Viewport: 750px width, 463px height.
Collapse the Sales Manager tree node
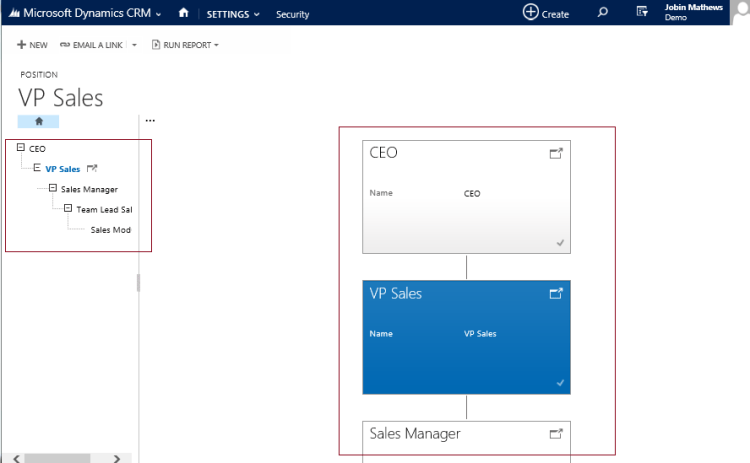[x=52, y=188]
